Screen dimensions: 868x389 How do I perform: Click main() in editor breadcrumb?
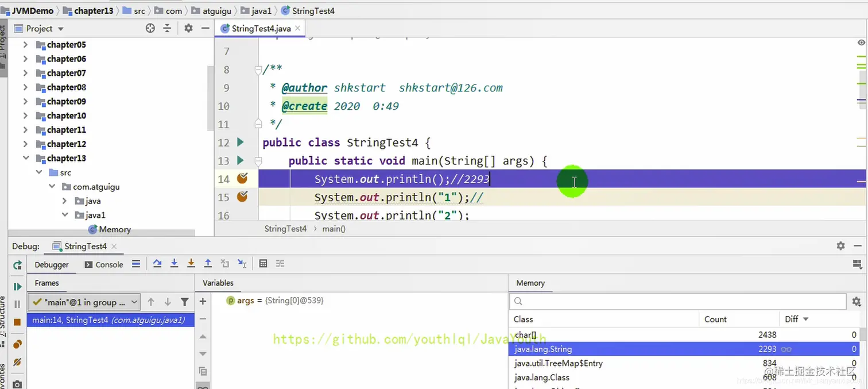point(334,229)
